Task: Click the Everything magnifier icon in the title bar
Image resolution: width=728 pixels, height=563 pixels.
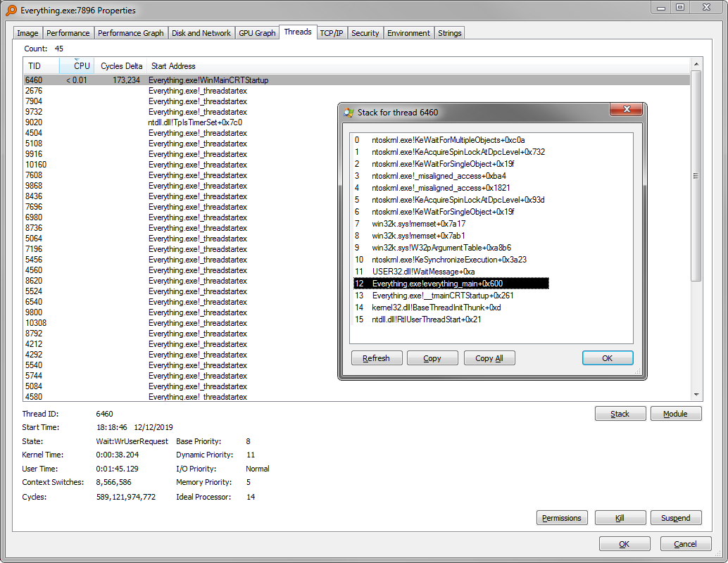Action: pos(11,11)
